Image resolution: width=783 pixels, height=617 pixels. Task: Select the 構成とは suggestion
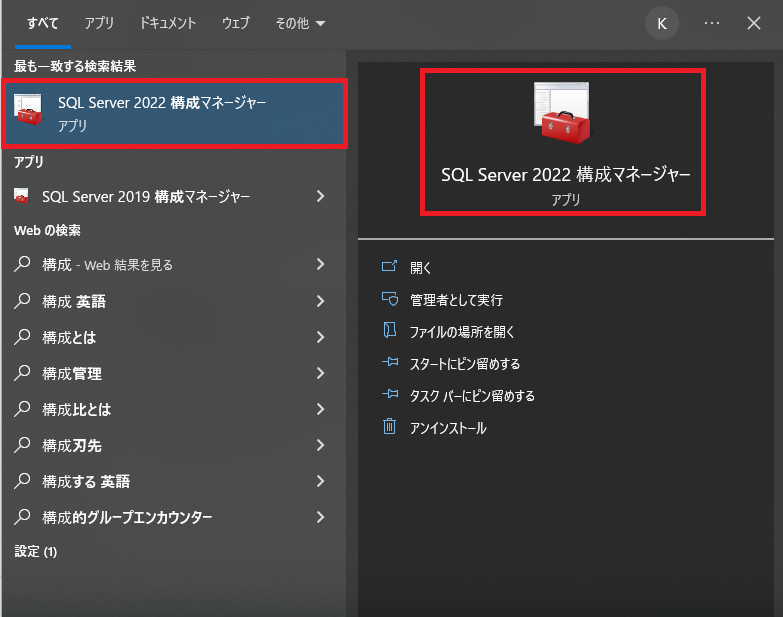[x=69, y=337]
